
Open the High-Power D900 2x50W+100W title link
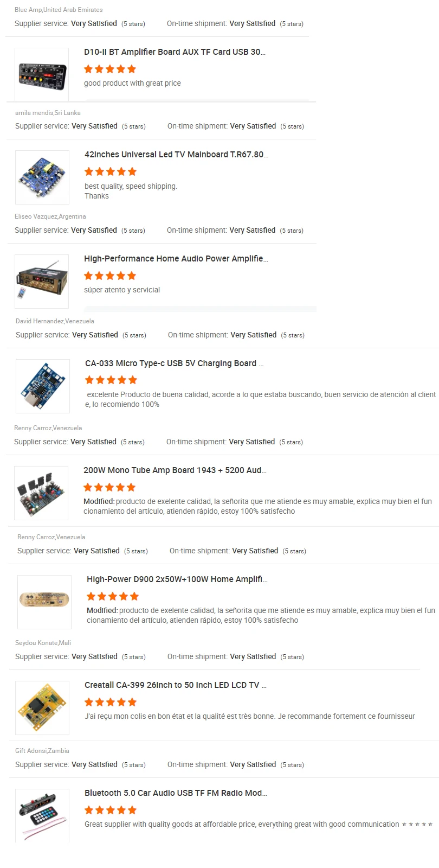177,579
